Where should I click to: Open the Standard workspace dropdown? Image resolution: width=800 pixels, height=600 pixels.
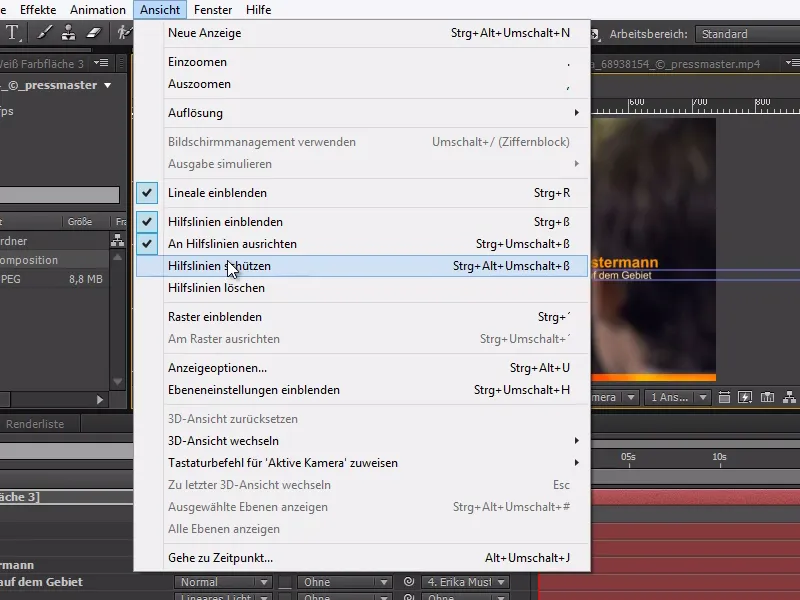pos(746,33)
